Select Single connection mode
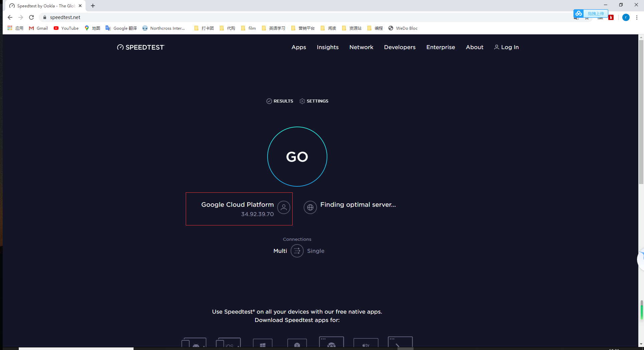 316,251
